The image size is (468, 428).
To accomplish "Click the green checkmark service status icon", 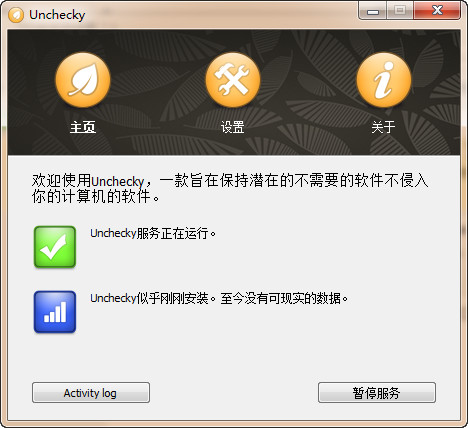I will [55, 247].
